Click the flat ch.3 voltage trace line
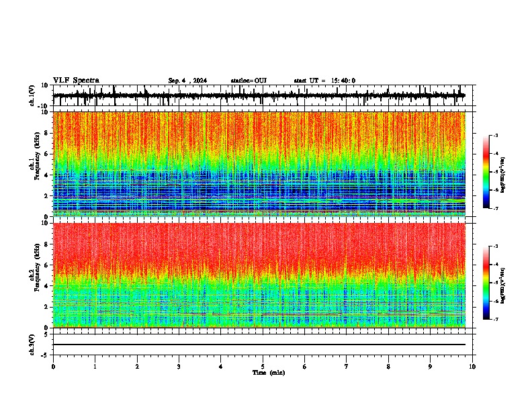The height and width of the screenshot is (411, 532). [x=259, y=345]
